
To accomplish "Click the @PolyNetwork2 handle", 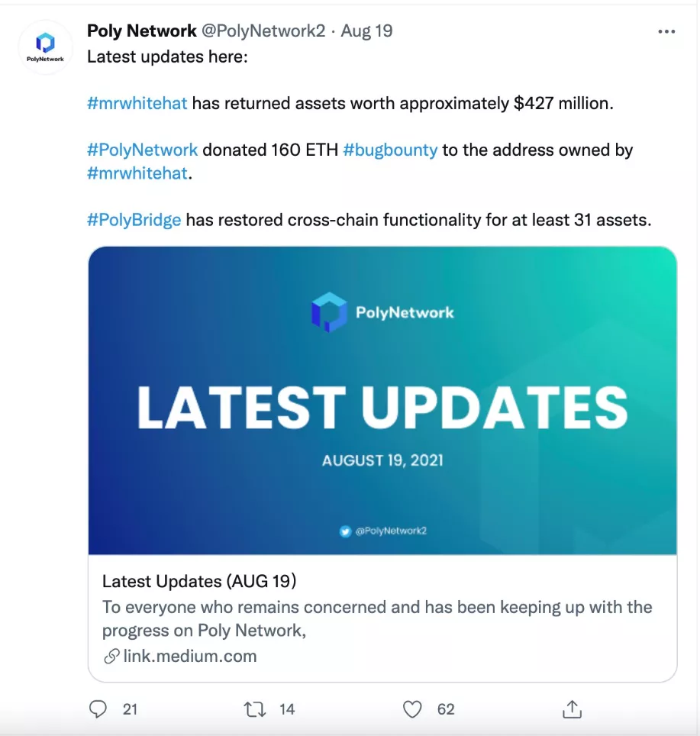I will point(265,31).
